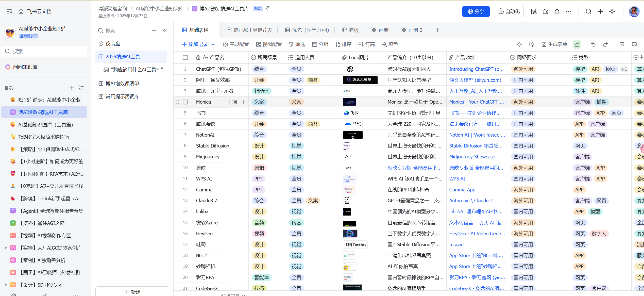Check the select-all checkbox in header
This screenshot has height=296, width=644.
click(x=185, y=57)
